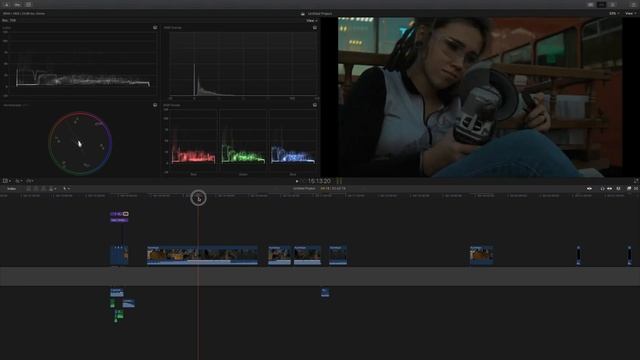Toggle the Inspector panel visibility button

tap(612, 4)
